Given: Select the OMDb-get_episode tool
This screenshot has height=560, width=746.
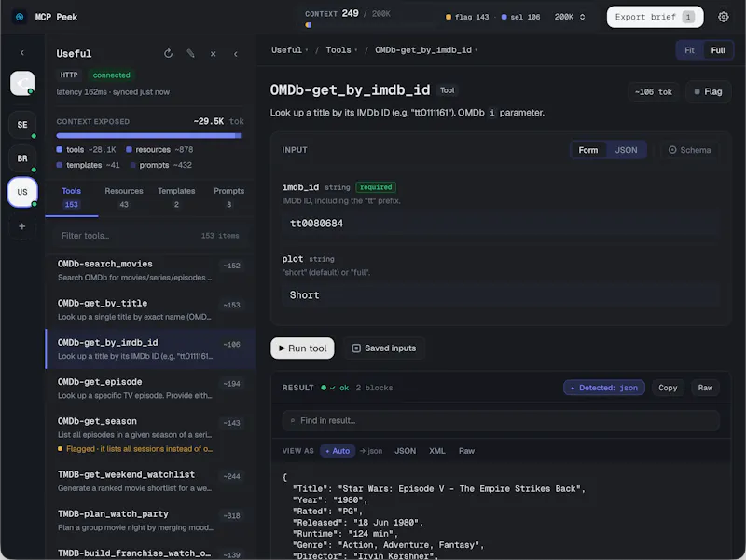Looking at the screenshot, I should (150, 389).
